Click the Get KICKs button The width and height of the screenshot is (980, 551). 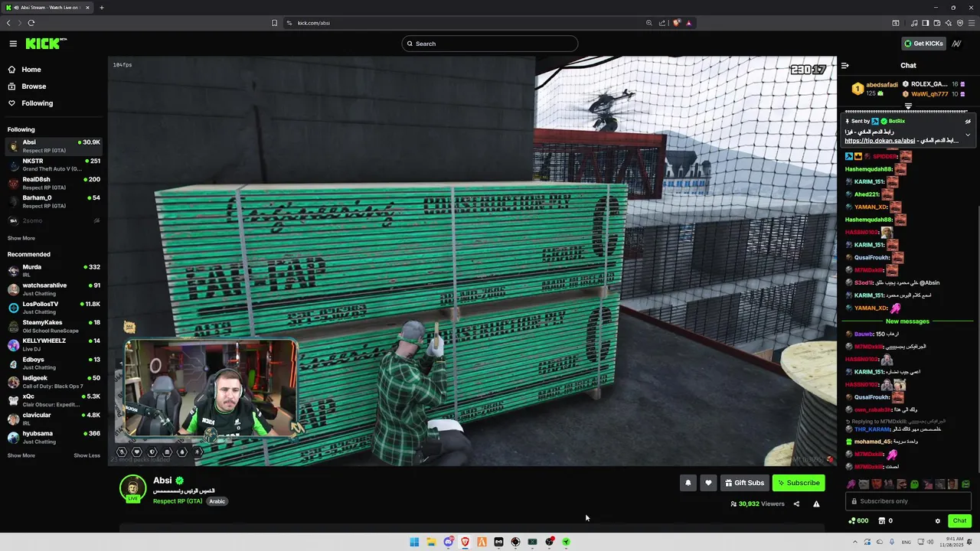(923, 44)
